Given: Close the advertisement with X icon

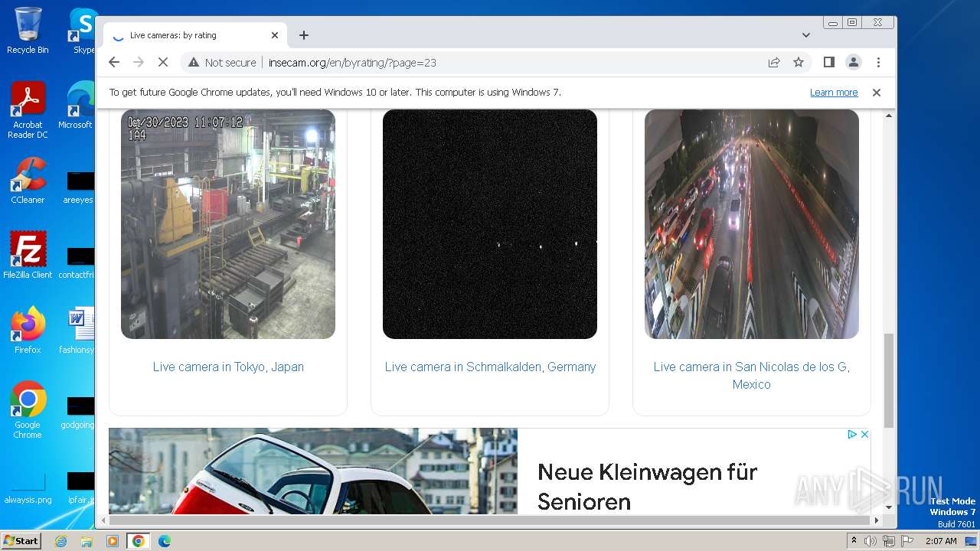Looking at the screenshot, I should [864, 434].
